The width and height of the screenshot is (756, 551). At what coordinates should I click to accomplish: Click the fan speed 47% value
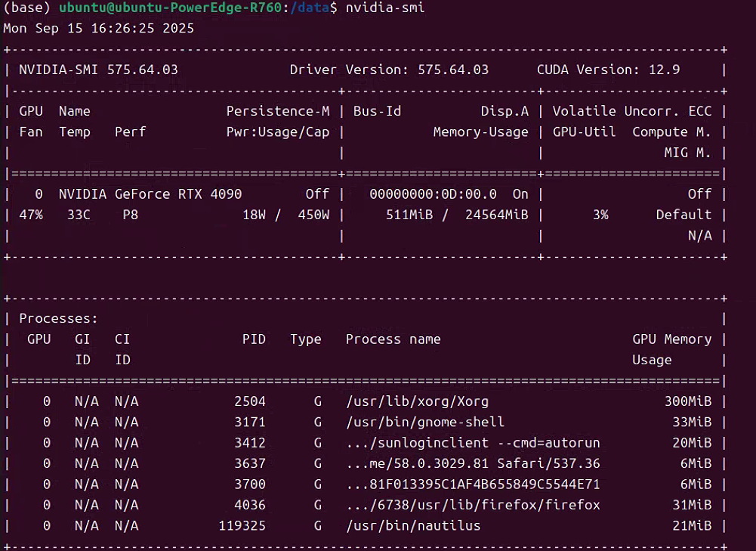(x=31, y=215)
